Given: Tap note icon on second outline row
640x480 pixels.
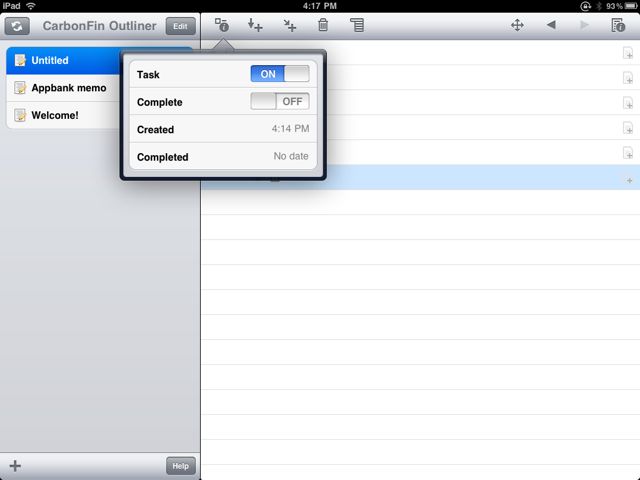Looking at the screenshot, I should click(628, 78).
